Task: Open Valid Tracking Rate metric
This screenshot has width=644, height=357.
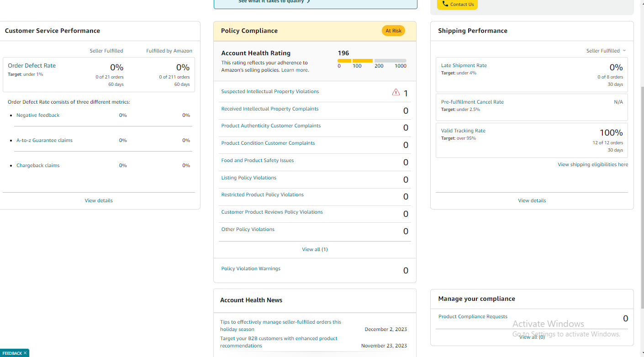Action: pos(463,131)
